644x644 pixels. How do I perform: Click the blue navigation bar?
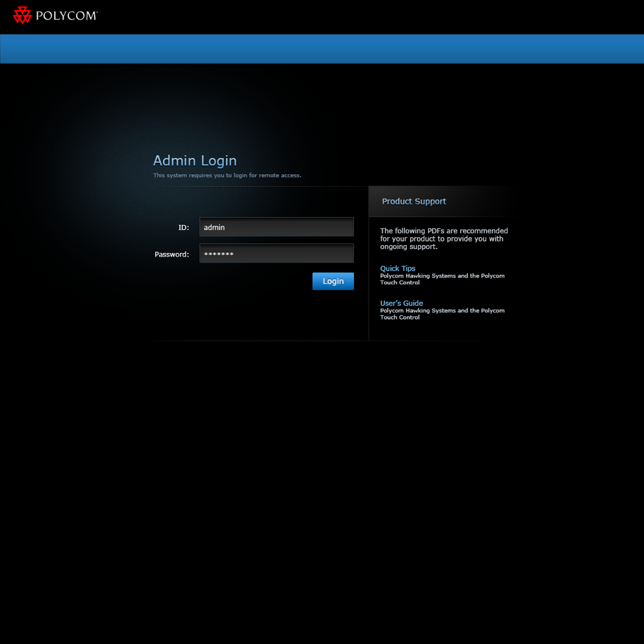pyautogui.click(x=322, y=48)
